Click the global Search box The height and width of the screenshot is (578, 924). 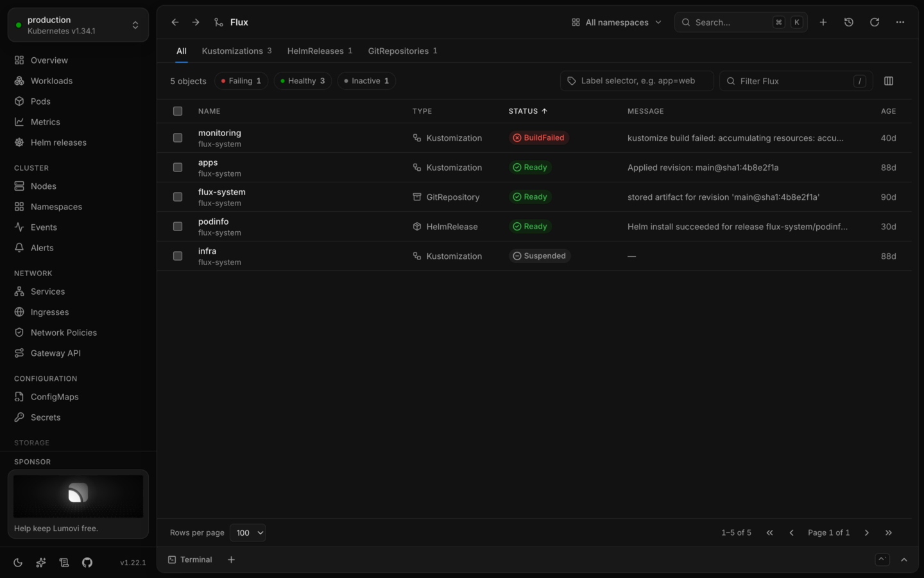coord(741,22)
